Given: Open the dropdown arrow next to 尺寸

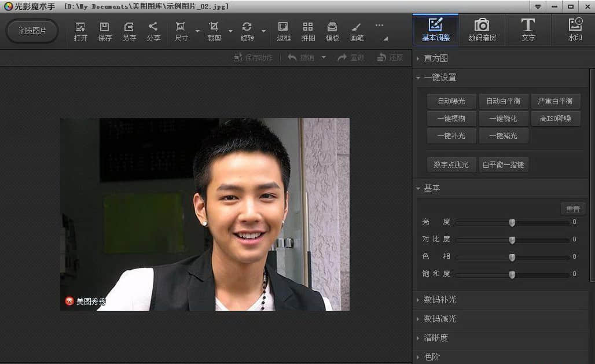Looking at the screenshot, I should click(x=197, y=31).
